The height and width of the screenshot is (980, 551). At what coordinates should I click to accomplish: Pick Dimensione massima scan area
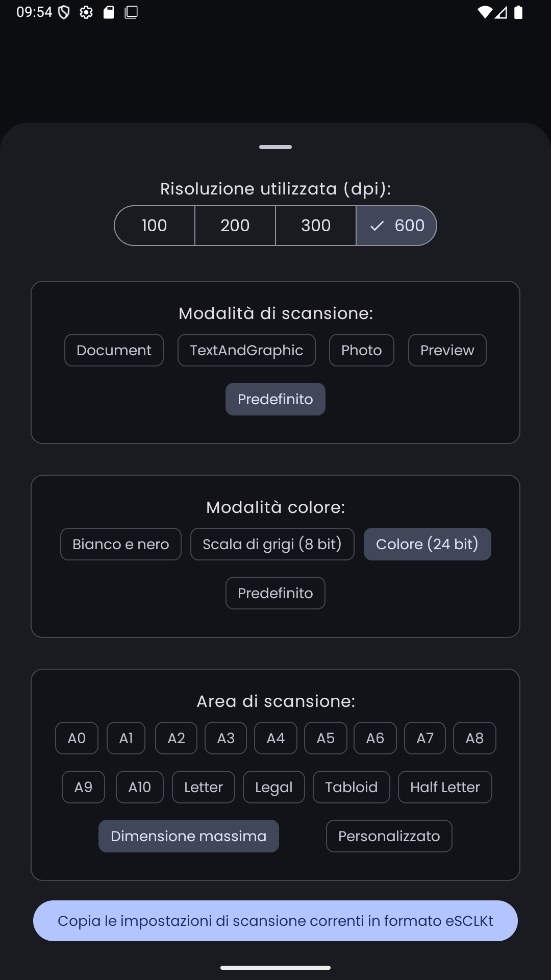189,836
